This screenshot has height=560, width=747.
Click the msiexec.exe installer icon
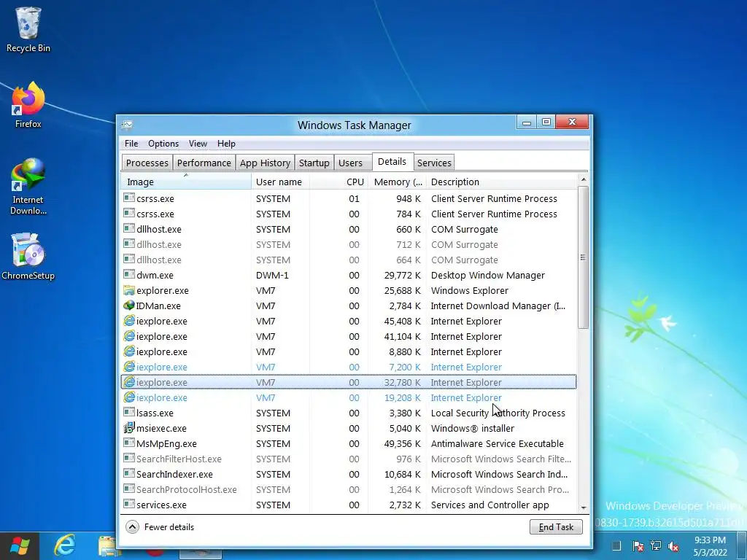tap(128, 427)
